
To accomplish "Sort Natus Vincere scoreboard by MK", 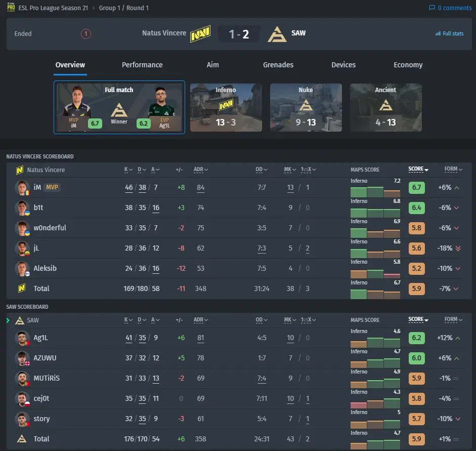I will (x=290, y=170).
